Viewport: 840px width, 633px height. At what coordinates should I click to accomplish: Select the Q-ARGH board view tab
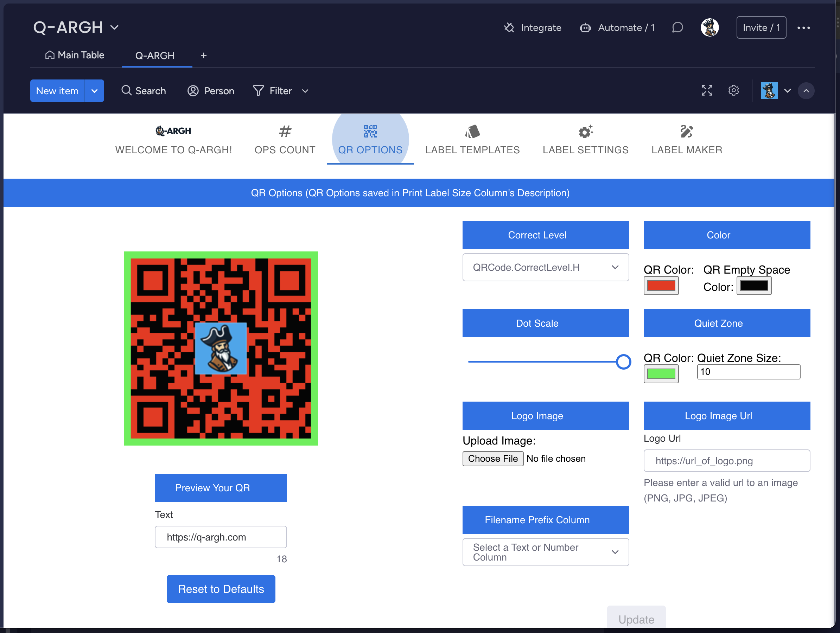point(155,56)
